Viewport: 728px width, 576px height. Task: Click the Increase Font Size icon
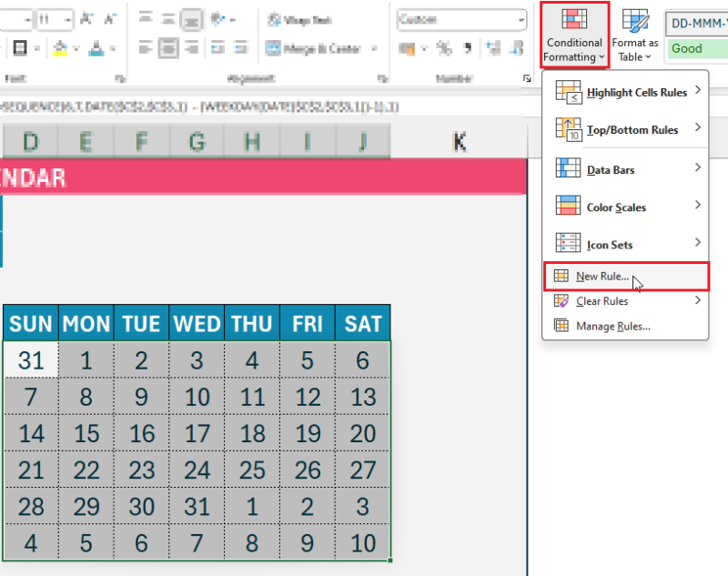coord(87,19)
